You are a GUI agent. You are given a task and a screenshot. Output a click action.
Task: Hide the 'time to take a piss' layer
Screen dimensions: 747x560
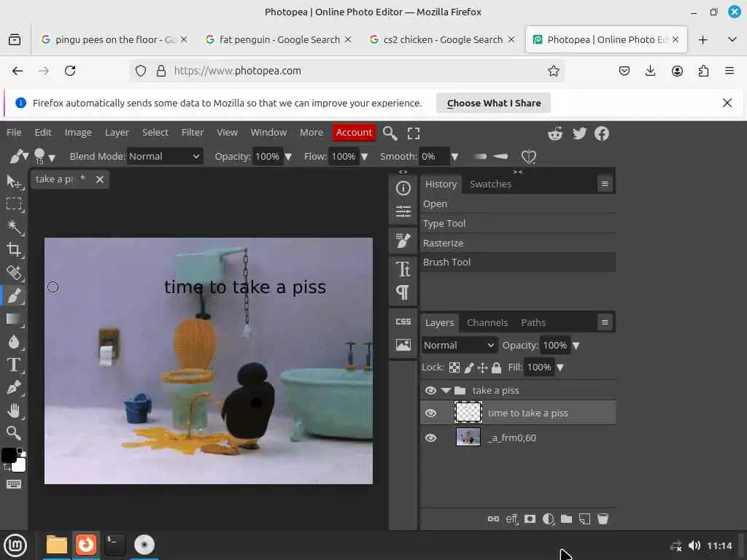(x=430, y=413)
